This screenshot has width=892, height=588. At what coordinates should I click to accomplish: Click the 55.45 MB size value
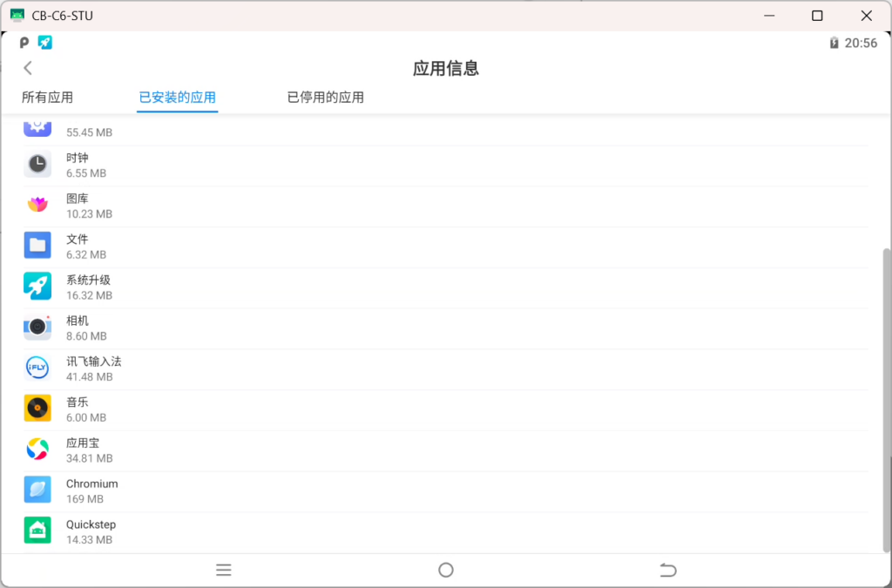90,132
